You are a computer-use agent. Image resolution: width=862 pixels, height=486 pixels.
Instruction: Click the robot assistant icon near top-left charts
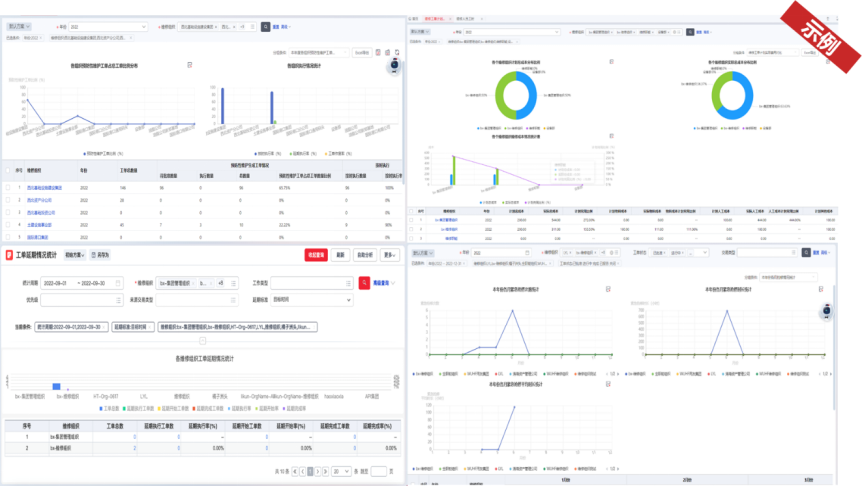(394, 66)
